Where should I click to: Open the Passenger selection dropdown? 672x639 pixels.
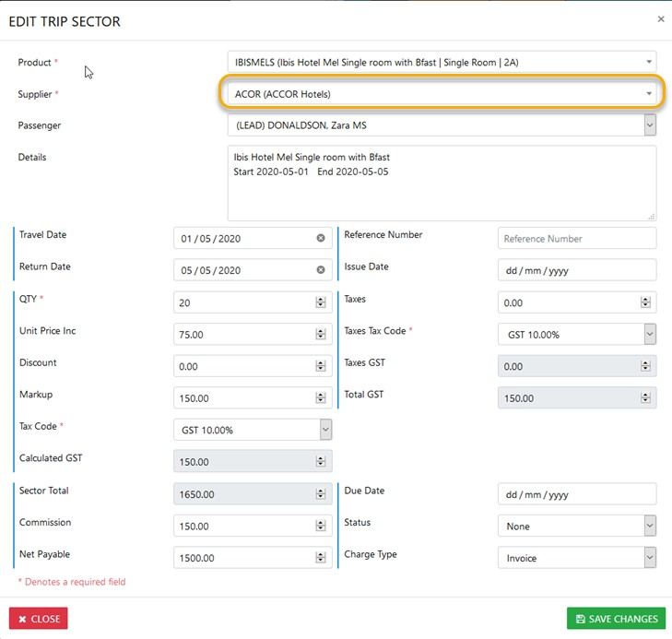coord(649,125)
